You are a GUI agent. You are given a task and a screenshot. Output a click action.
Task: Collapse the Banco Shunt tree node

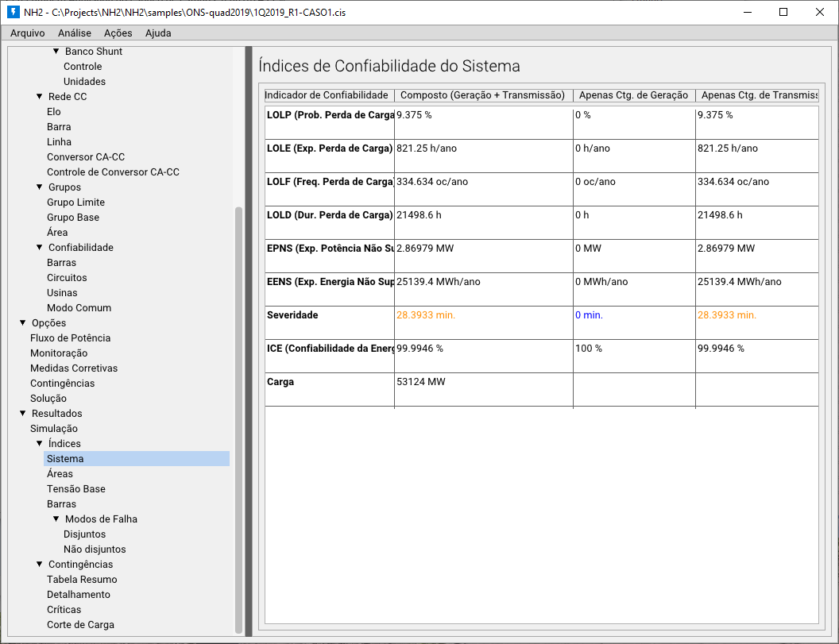tap(56, 52)
